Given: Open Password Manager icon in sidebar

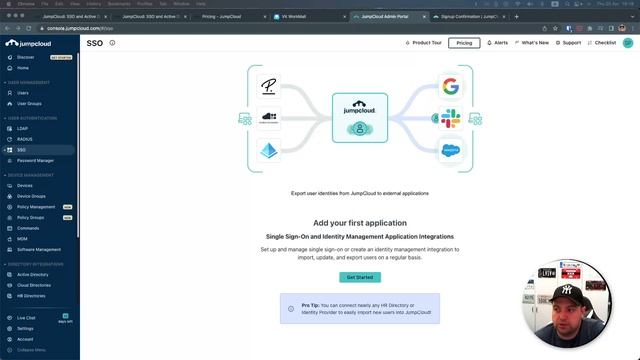Looking at the screenshot, I should click(x=10, y=161).
